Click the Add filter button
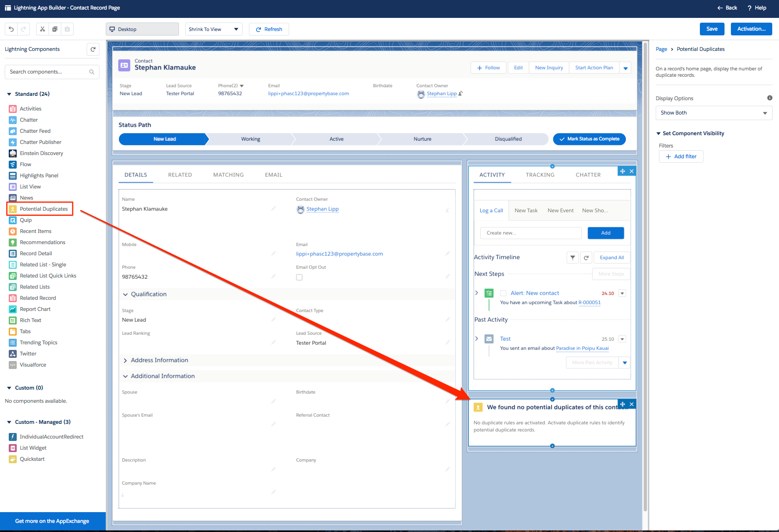Viewport: 779px width, 532px height. 681,157
